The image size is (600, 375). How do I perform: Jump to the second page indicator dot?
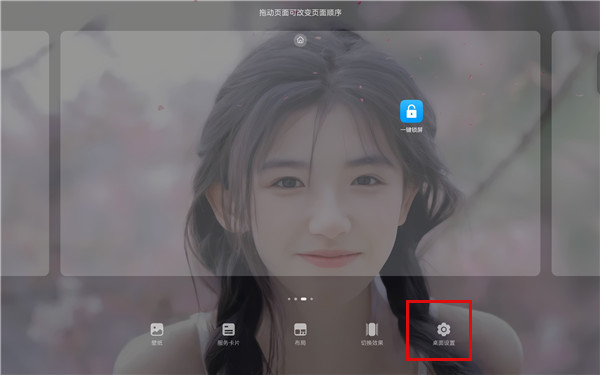coord(295,299)
